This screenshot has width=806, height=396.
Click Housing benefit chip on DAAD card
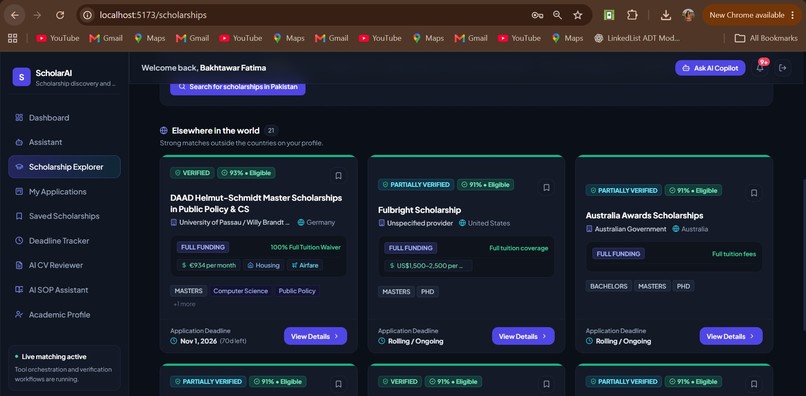pyautogui.click(x=263, y=265)
